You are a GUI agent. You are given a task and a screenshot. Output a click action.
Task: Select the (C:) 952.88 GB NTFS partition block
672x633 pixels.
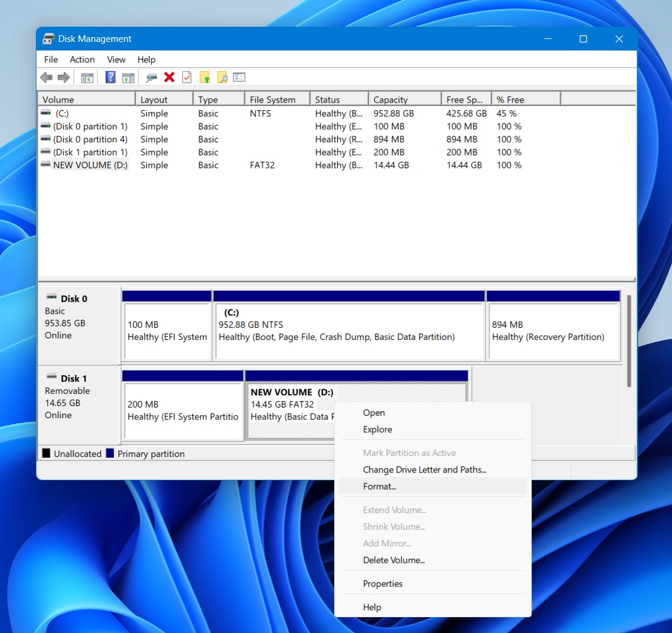(x=349, y=326)
